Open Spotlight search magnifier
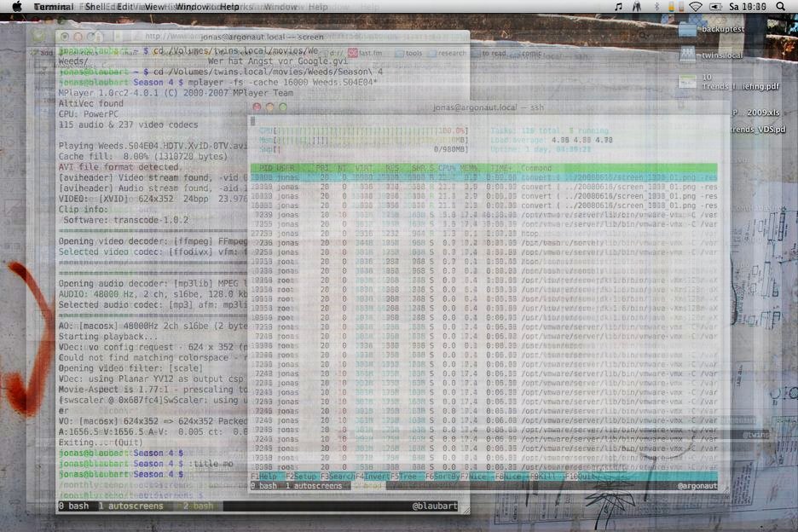This screenshot has width=798, height=532. (780, 7)
